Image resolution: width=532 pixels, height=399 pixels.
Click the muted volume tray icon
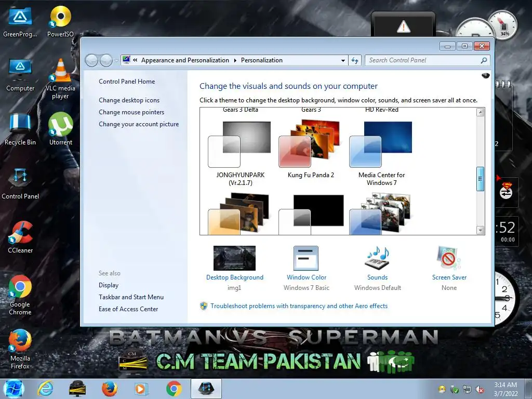pyautogui.click(x=480, y=390)
